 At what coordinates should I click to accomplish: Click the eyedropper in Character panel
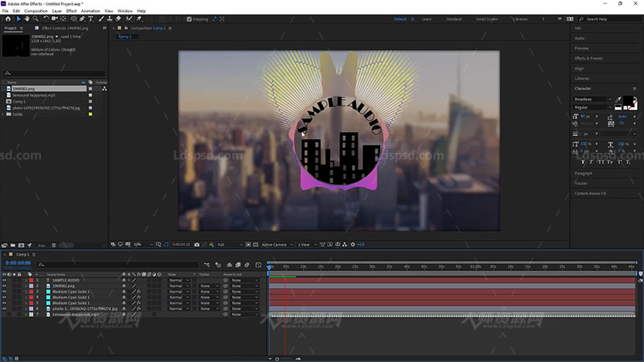click(x=618, y=100)
